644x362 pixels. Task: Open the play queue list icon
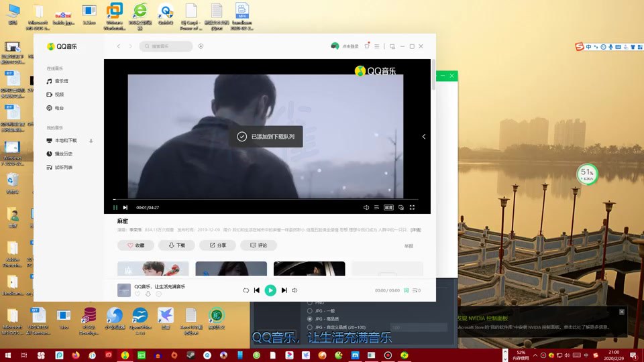click(x=416, y=290)
